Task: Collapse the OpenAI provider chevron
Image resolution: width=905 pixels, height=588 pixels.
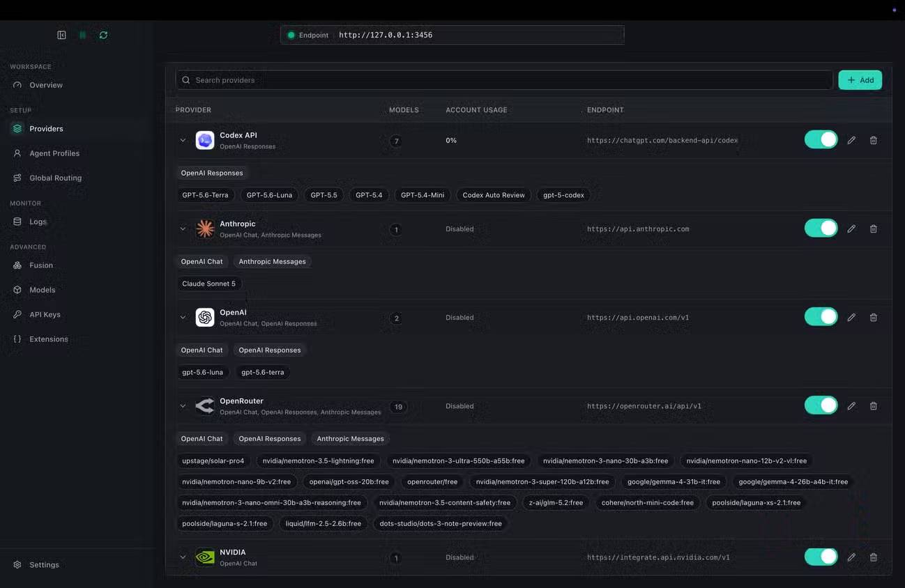Action: [x=183, y=317]
